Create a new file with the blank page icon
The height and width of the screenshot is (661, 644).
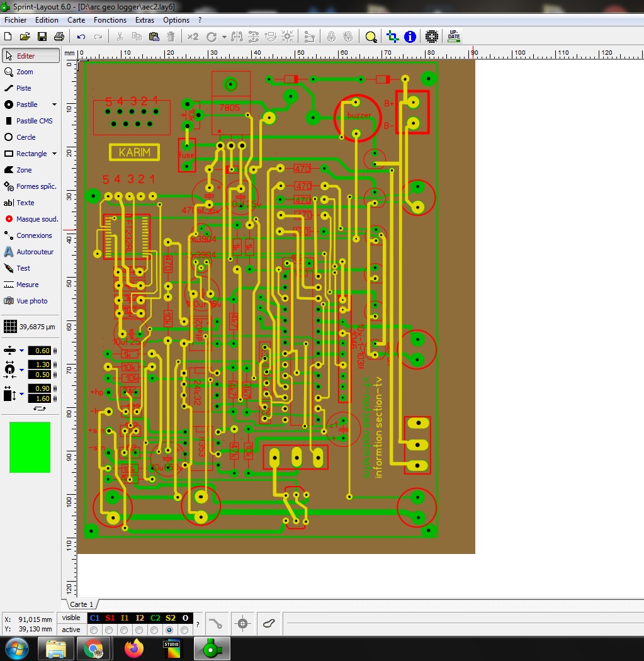8,37
